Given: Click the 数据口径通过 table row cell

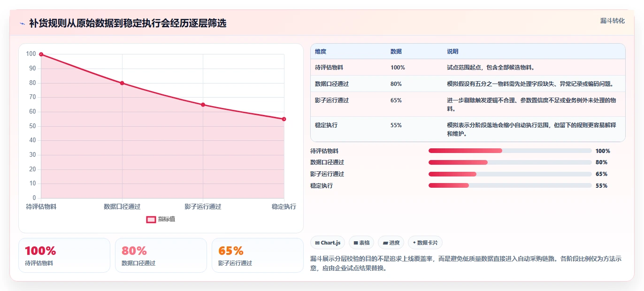Looking at the screenshot, I should pos(332,84).
